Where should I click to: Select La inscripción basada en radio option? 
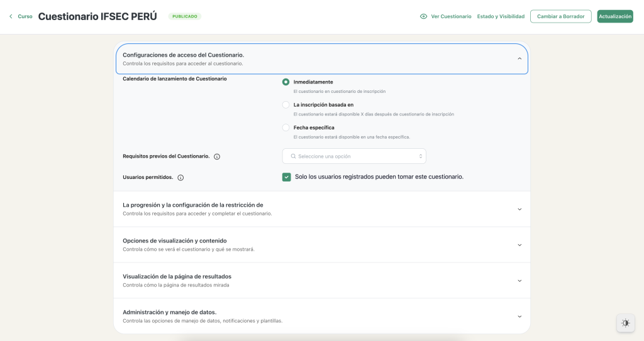click(x=286, y=105)
